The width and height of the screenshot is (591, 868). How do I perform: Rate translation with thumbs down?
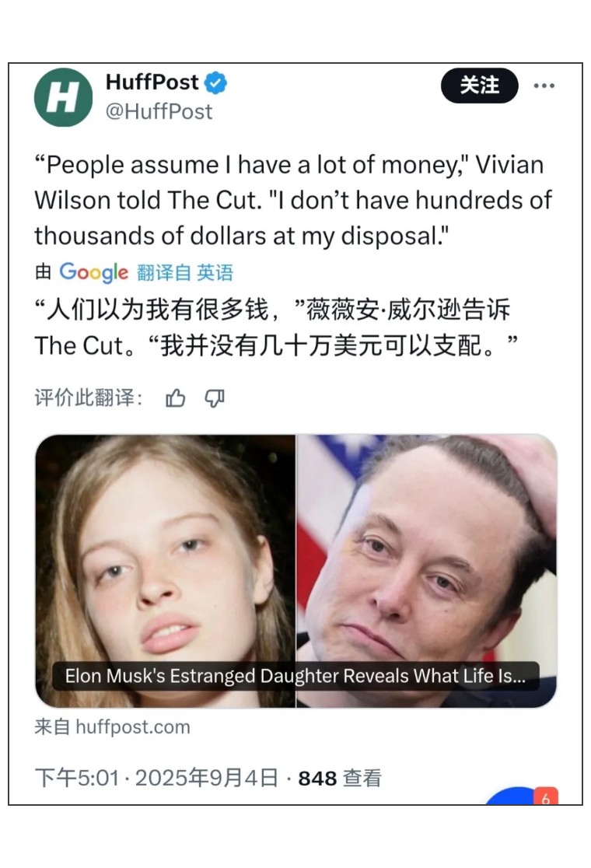(x=215, y=397)
